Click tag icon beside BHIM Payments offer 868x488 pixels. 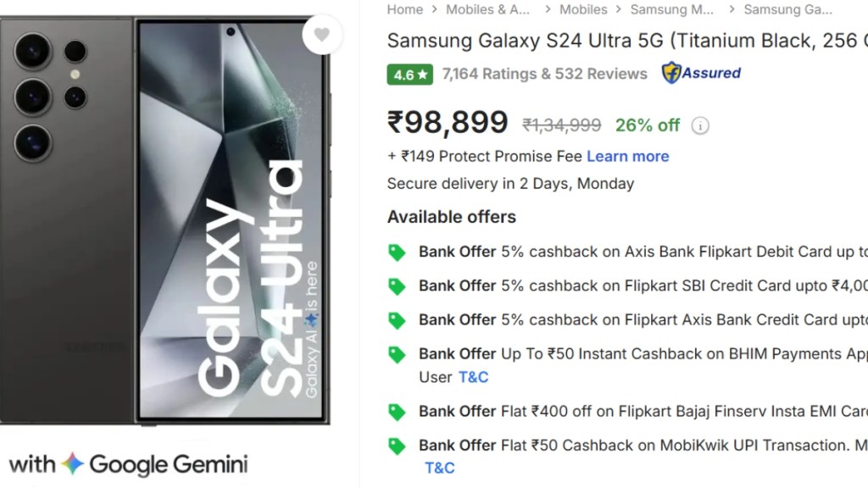click(397, 354)
